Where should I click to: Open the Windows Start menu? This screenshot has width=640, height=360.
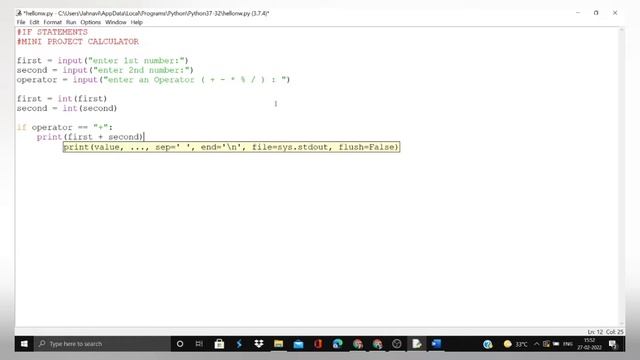24,344
